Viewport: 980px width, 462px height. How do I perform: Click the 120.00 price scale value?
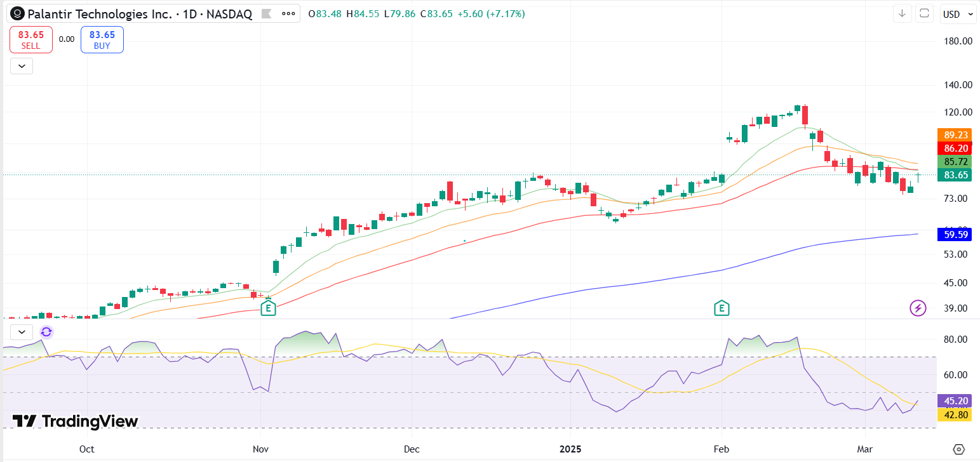coord(958,112)
